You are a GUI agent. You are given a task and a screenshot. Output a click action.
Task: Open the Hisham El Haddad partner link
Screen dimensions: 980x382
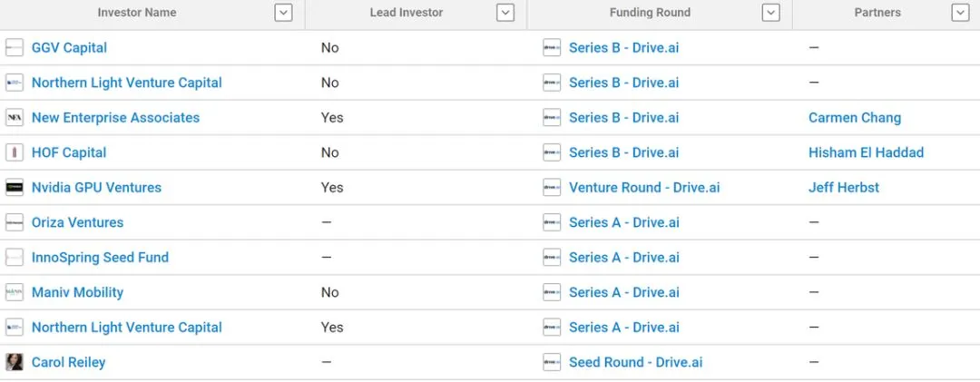point(866,152)
